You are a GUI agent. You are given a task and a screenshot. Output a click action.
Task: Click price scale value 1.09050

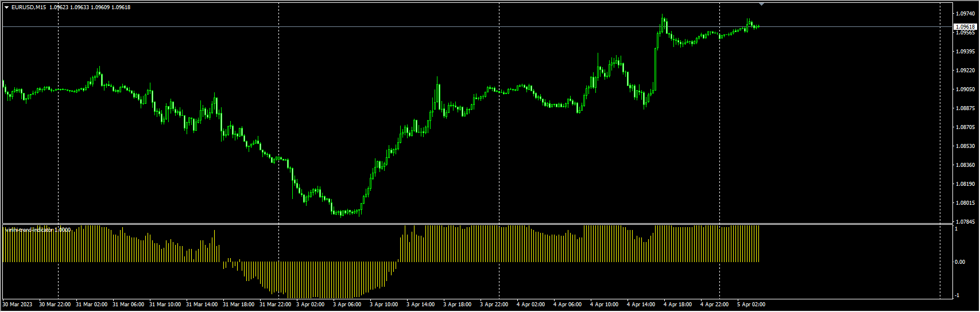point(966,89)
